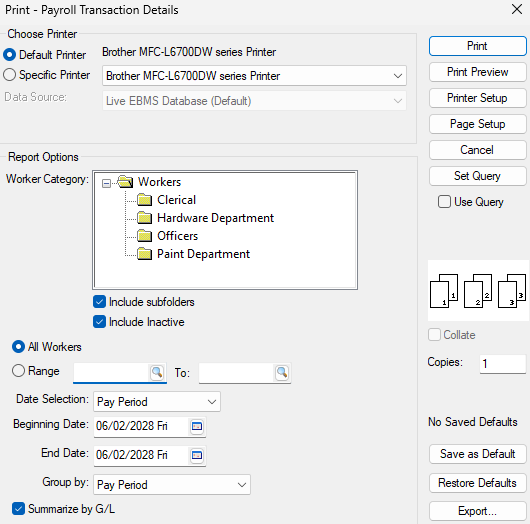Screen dimensions: 530x524
Task: Open calendar picker for Beginning Date
Action: pos(197,426)
